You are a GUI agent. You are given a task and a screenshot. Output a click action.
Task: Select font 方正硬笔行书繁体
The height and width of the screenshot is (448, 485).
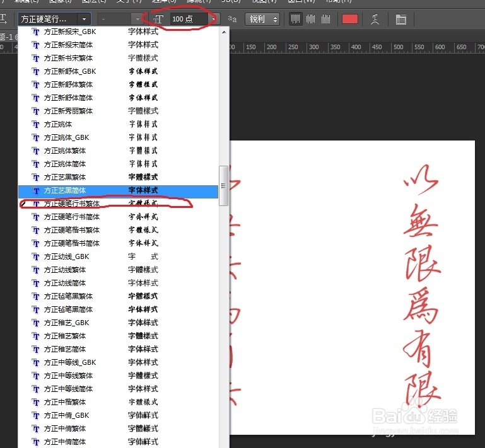coord(118,204)
